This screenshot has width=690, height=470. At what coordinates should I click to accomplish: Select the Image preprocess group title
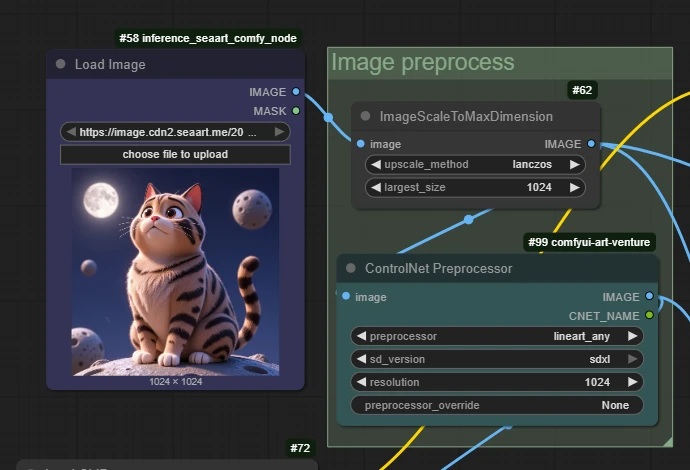[x=422, y=62]
